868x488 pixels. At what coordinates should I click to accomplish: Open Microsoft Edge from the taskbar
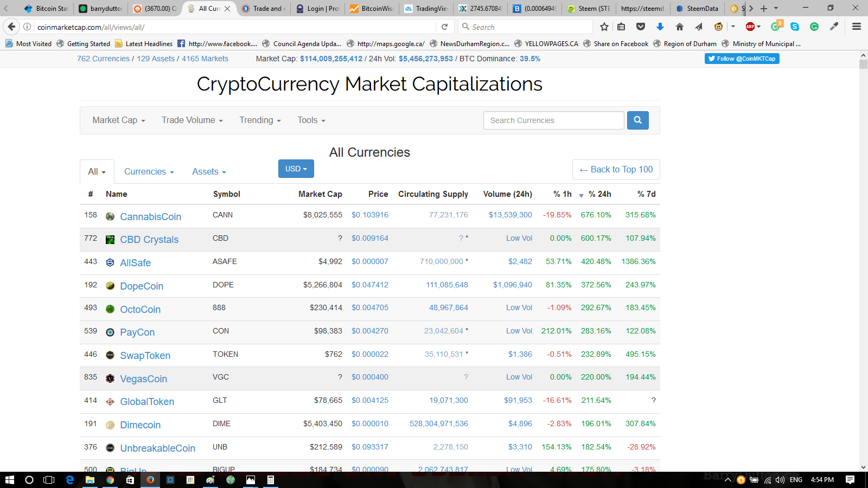point(69,480)
